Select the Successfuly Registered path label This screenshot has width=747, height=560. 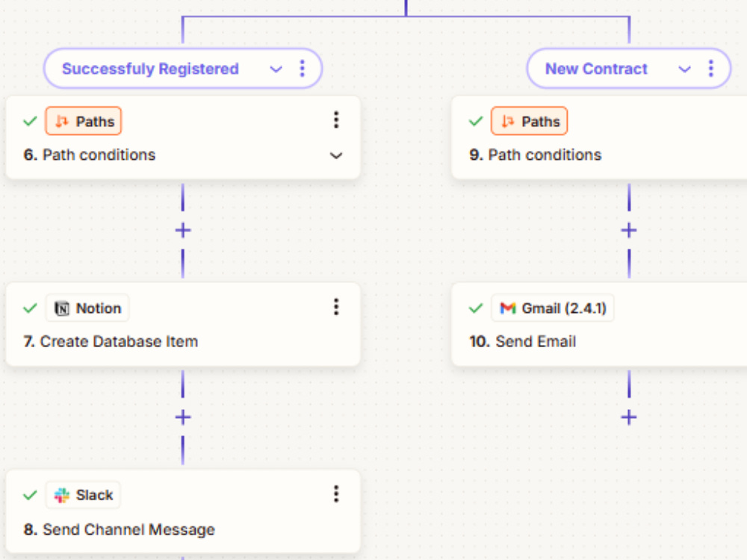[x=151, y=69]
